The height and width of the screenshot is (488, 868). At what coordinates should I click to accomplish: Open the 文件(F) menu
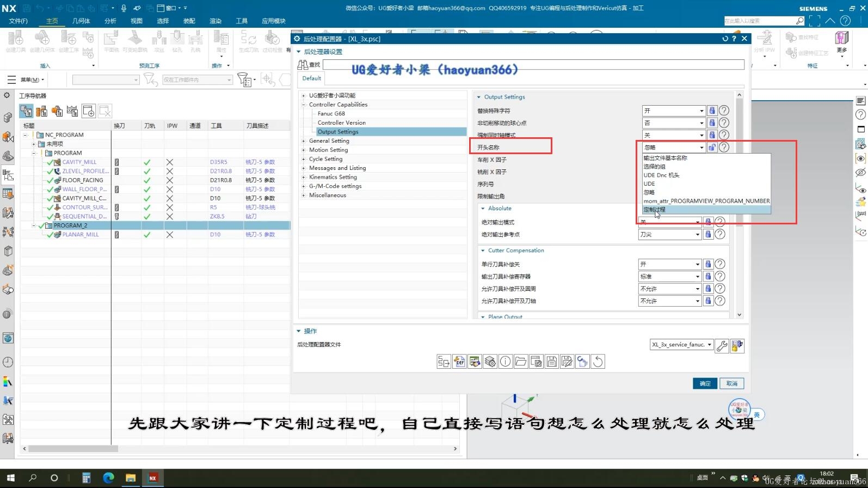coord(19,21)
